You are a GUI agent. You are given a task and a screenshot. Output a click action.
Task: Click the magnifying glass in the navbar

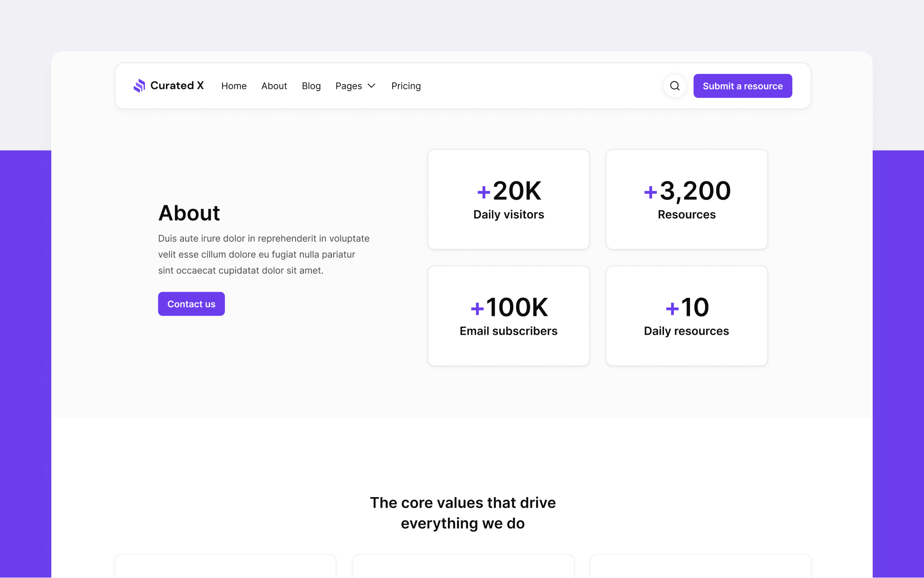tap(675, 86)
